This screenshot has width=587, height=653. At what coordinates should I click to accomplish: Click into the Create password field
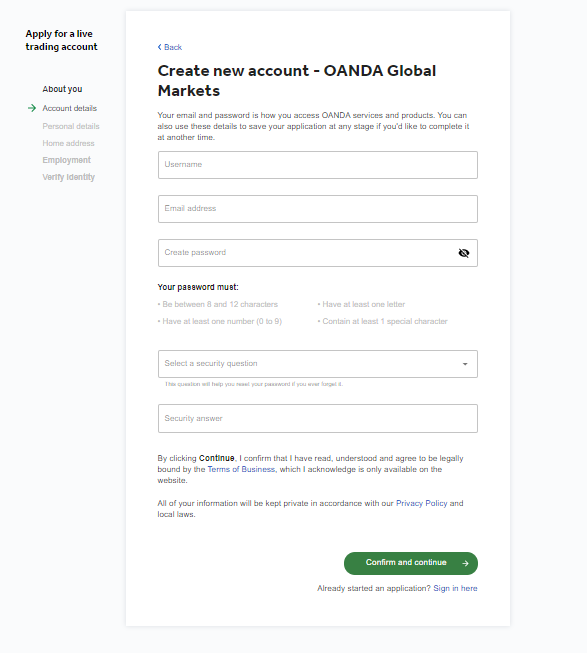click(x=318, y=253)
